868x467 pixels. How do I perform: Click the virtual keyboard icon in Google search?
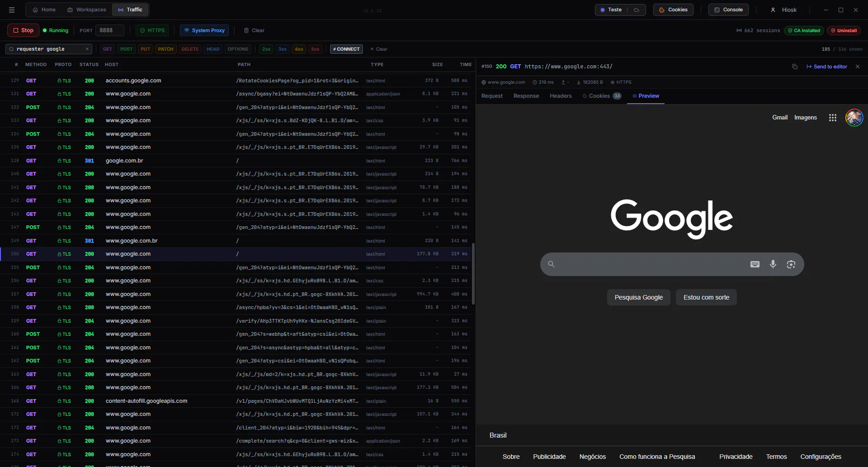pyautogui.click(x=755, y=264)
